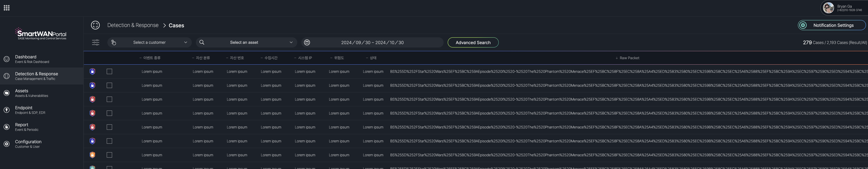Click the search magnifier icon

(x=202, y=42)
